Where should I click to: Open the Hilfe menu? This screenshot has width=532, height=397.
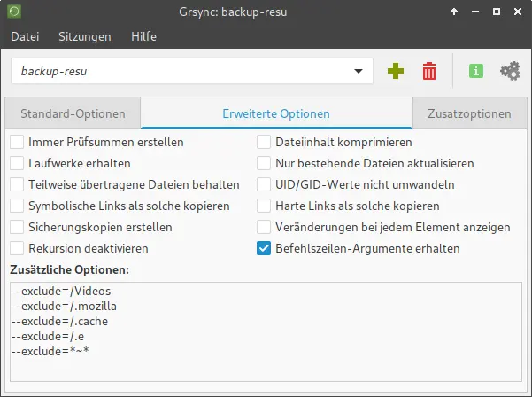point(143,36)
